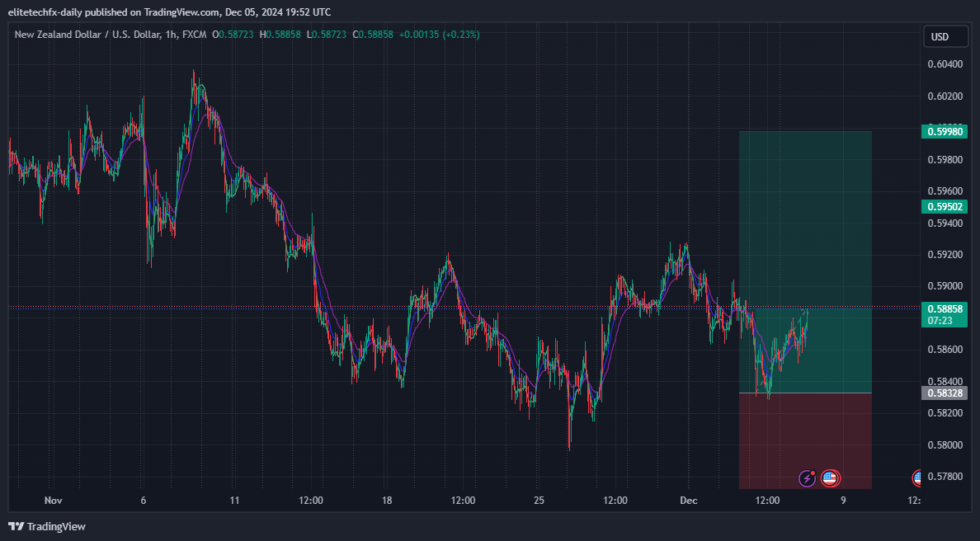Click the 0.59200 price axis label
Viewport: 980px width, 541px height.
(x=945, y=255)
